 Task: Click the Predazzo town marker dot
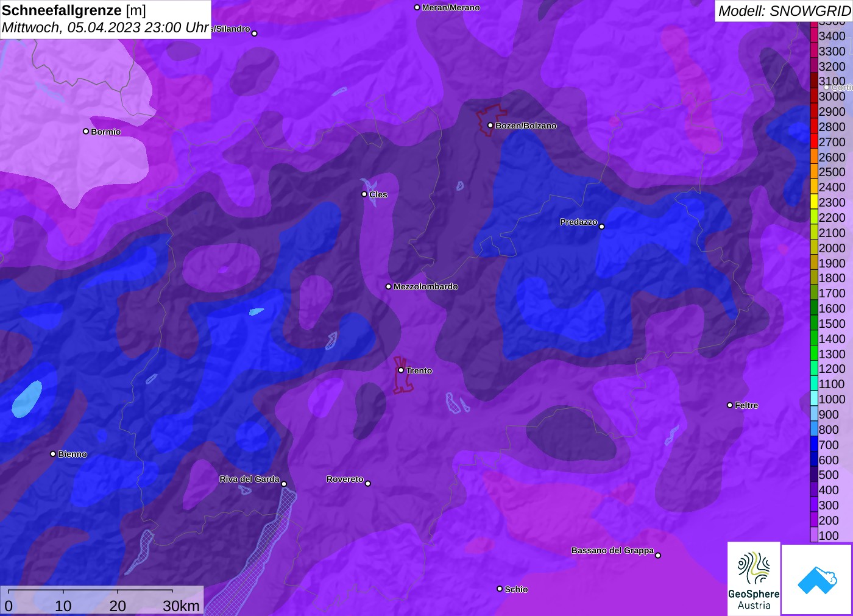pyautogui.click(x=602, y=227)
